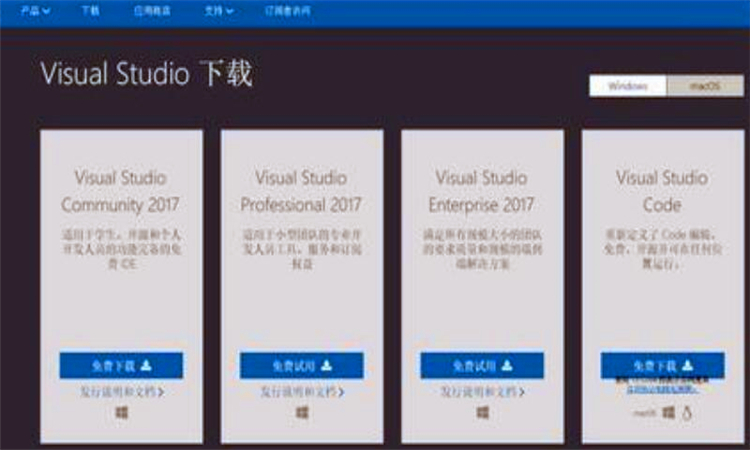Click 免费试用 for Visual Studio Professional 2017
750x450 pixels.
click(301, 366)
